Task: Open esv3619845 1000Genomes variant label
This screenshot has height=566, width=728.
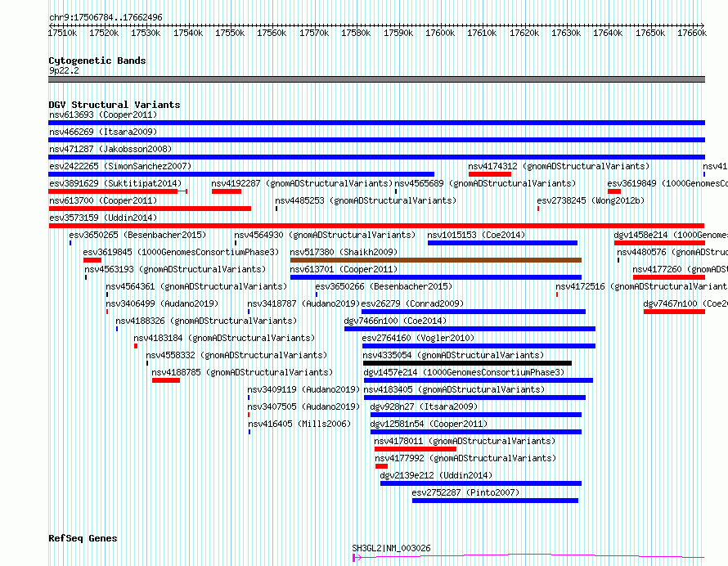Action: (x=181, y=252)
